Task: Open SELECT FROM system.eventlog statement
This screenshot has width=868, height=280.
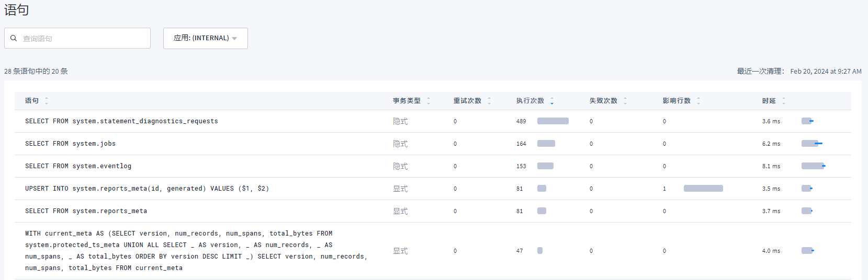Action: (x=78, y=166)
